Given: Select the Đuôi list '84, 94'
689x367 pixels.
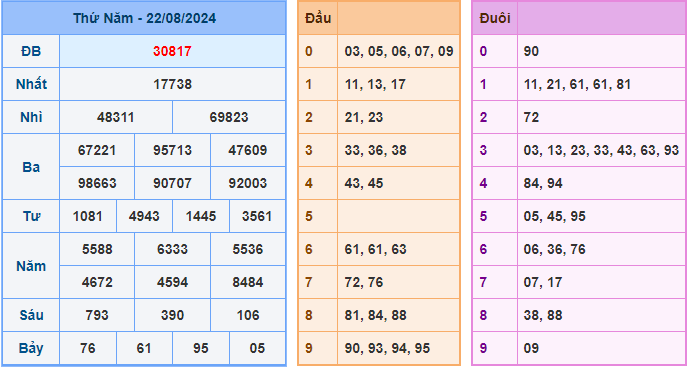Looking at the screenshot, I should (x=543, y=183).
